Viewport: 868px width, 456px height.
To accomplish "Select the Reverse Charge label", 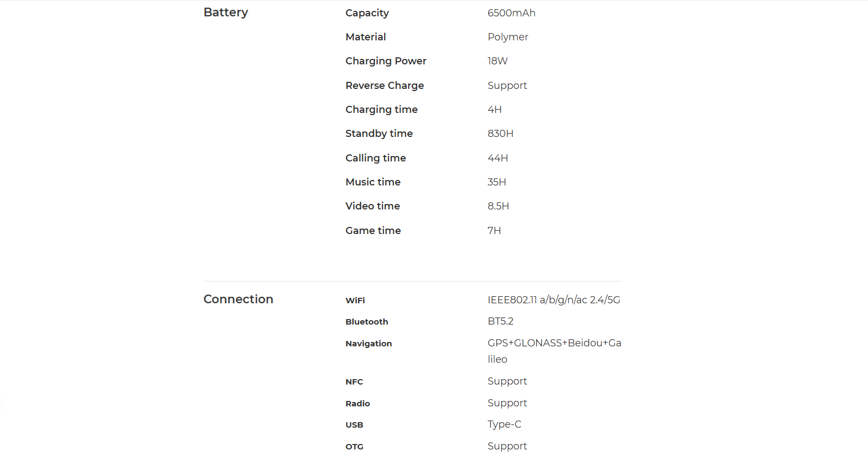I will pyautogui.click(x=385, y=86).
